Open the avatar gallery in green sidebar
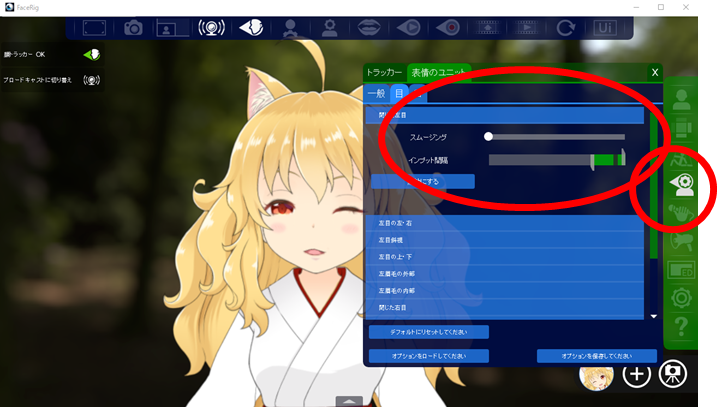Screen dimensions: 717x407 coord(681,99)
